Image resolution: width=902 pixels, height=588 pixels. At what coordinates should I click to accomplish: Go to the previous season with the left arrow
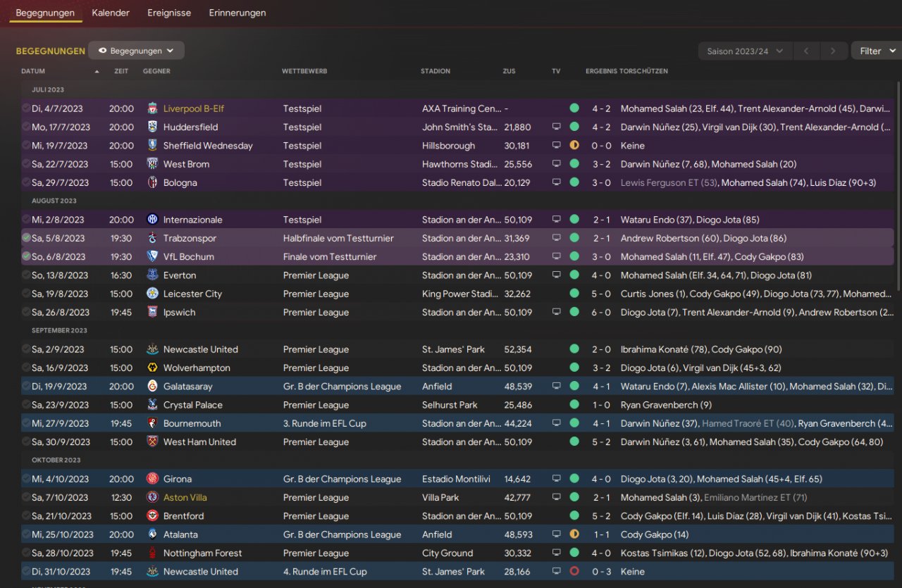tap(806, 51)
